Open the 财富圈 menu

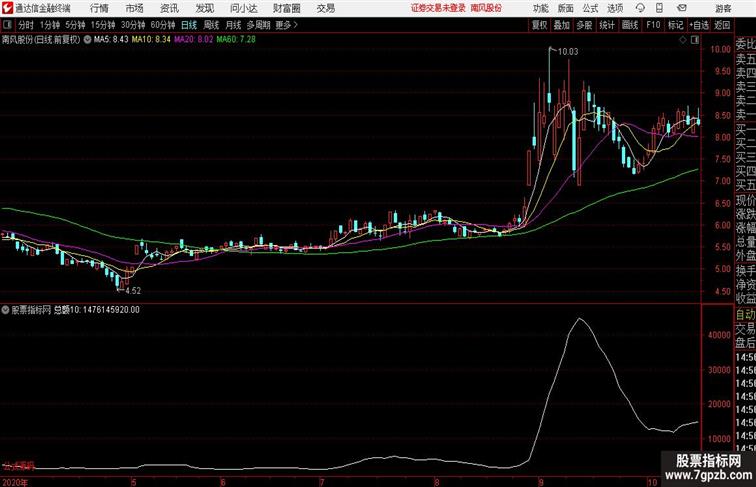[x=286, y=8]
